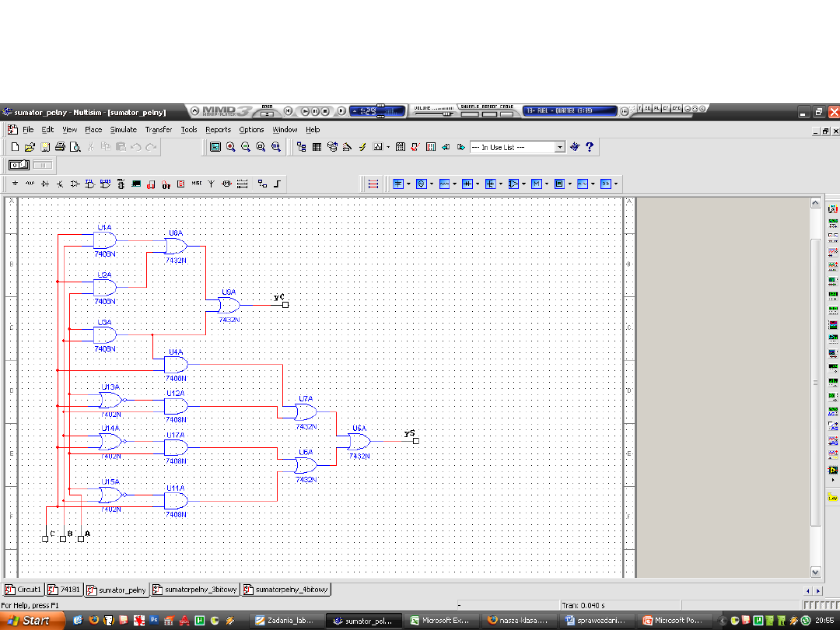Toggle the red bus lines icon
This screenshot has width=840, height=630.
tap(373, 184)
